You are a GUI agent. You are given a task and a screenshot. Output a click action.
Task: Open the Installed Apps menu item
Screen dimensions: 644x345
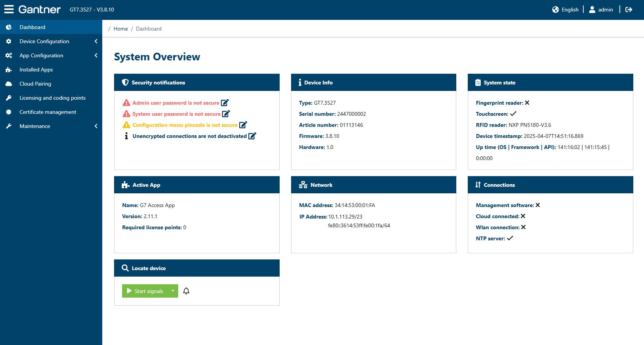51,70
